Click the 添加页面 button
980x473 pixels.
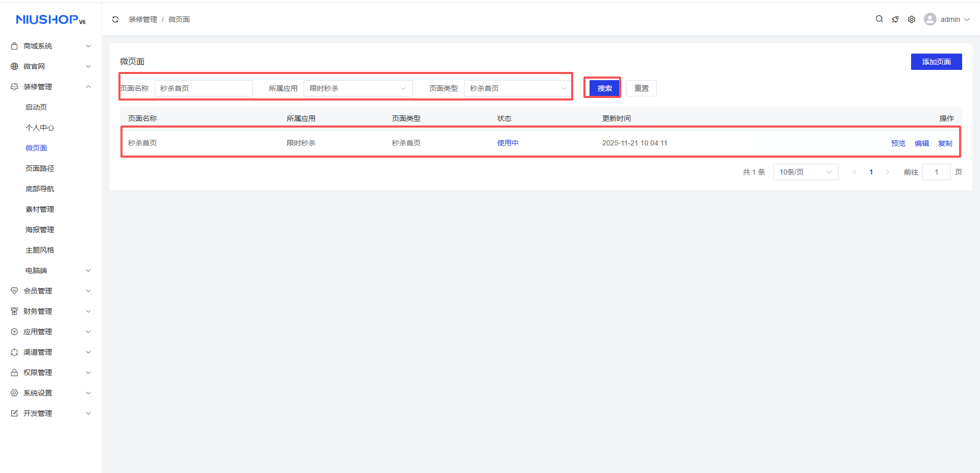[936, 62]
